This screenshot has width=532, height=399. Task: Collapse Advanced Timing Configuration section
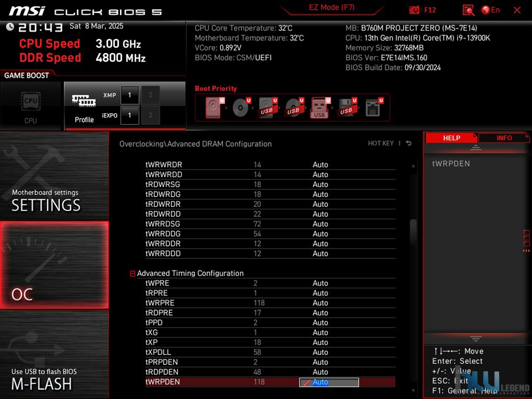133,274
